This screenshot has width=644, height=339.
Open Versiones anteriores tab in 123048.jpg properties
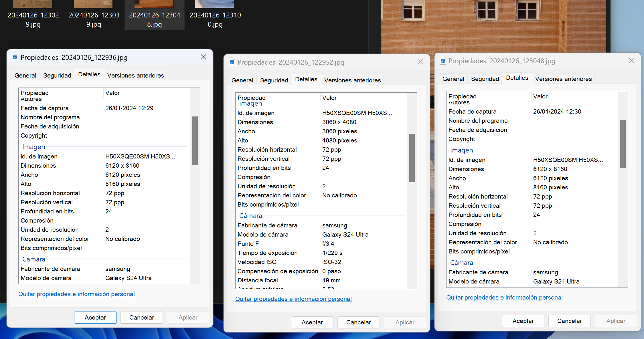(563, 79)
